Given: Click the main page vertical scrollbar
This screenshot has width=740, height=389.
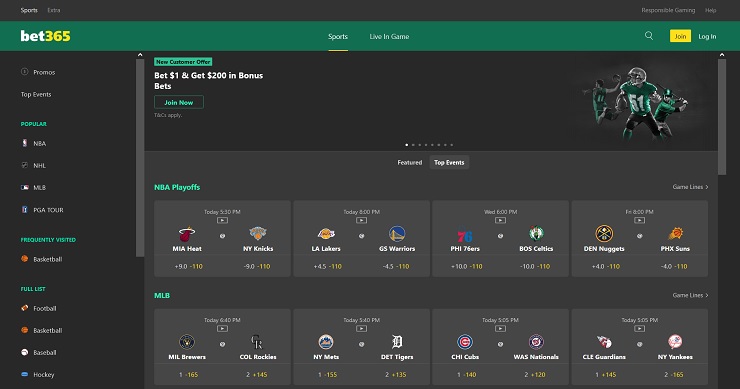Looking at the screenshot, I should [722, 117].
